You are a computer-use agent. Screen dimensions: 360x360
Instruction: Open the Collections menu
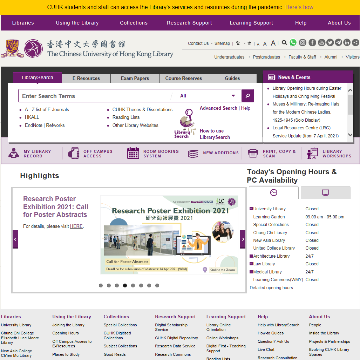133,23
